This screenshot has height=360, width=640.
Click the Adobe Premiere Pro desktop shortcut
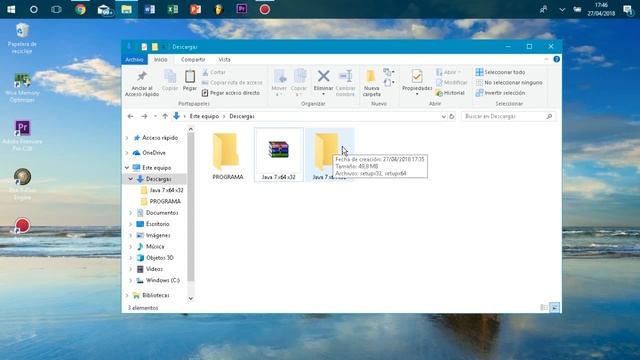[22, 136]
